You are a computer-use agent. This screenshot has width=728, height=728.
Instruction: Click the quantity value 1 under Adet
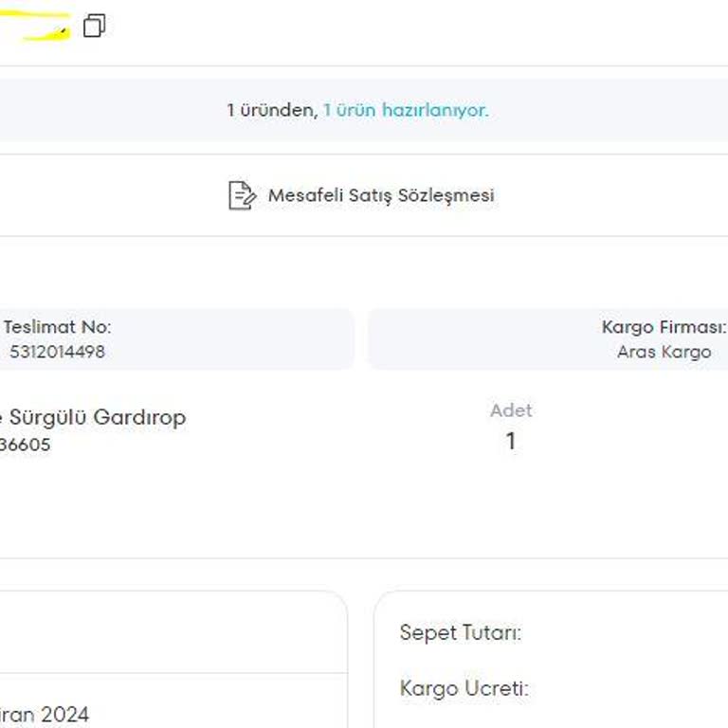(x=511, y=441)
